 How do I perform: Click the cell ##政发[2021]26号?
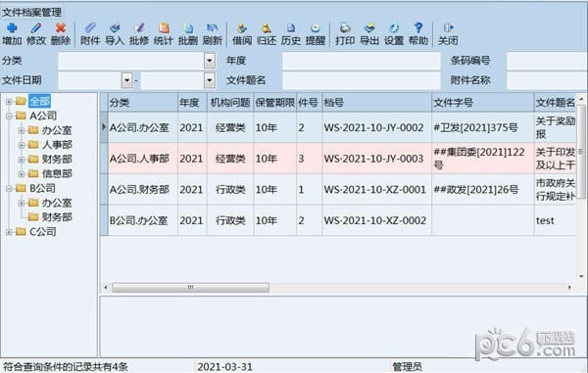[x=483, y=190]
